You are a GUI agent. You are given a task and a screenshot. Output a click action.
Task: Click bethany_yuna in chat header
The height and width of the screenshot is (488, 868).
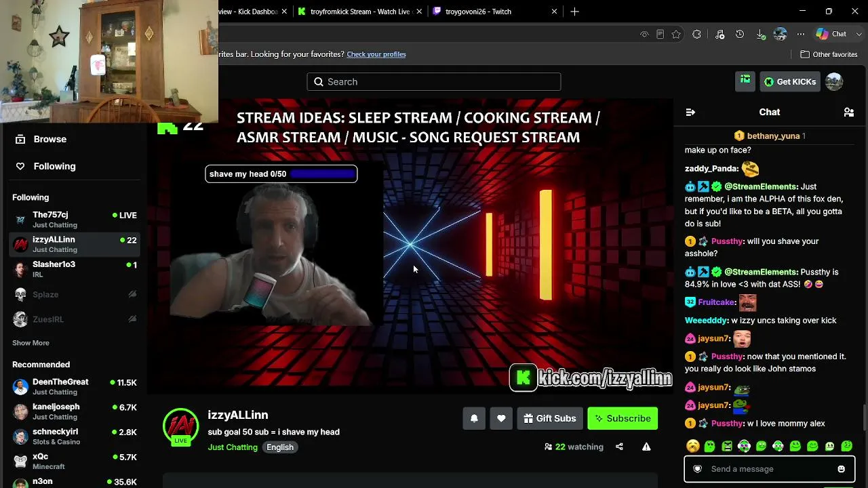[x=773, y=136]
